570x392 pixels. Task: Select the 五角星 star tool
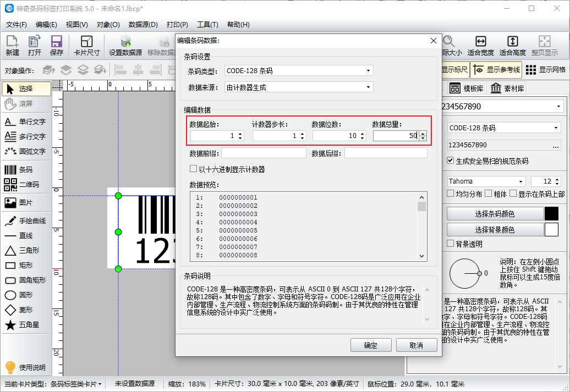[26, 325]
